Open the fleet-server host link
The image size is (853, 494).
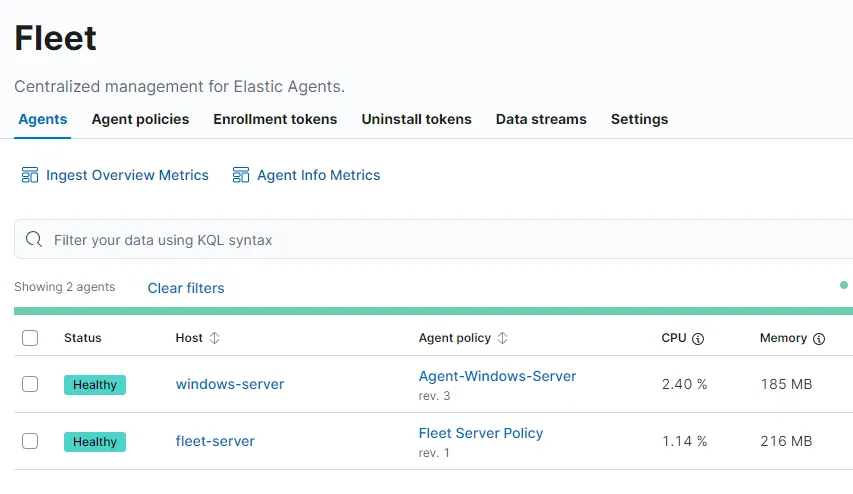(x=215, y=441)
